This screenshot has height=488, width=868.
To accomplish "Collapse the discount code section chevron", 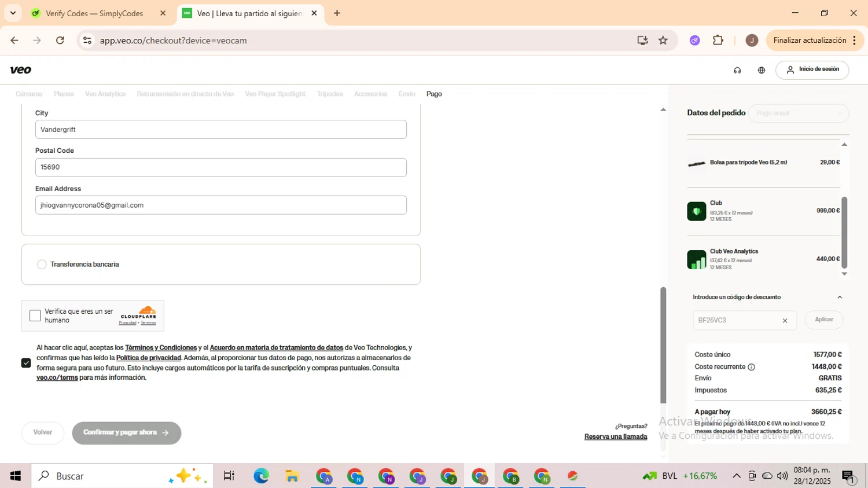I will 840,298.
